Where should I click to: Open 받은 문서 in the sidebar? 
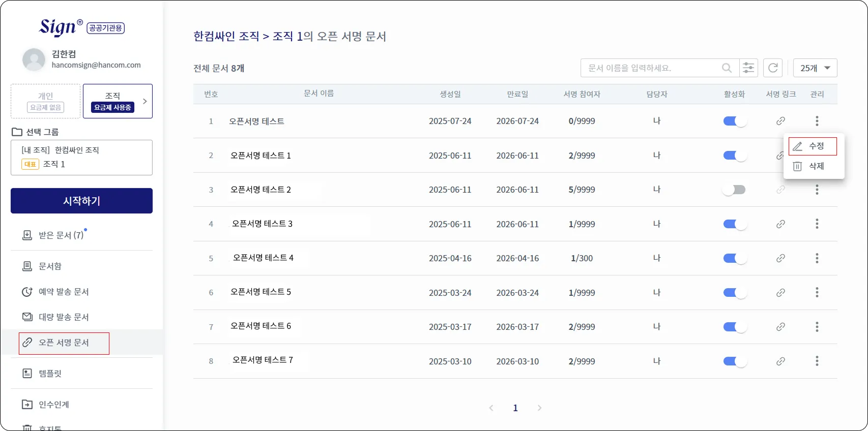(61, 235)
